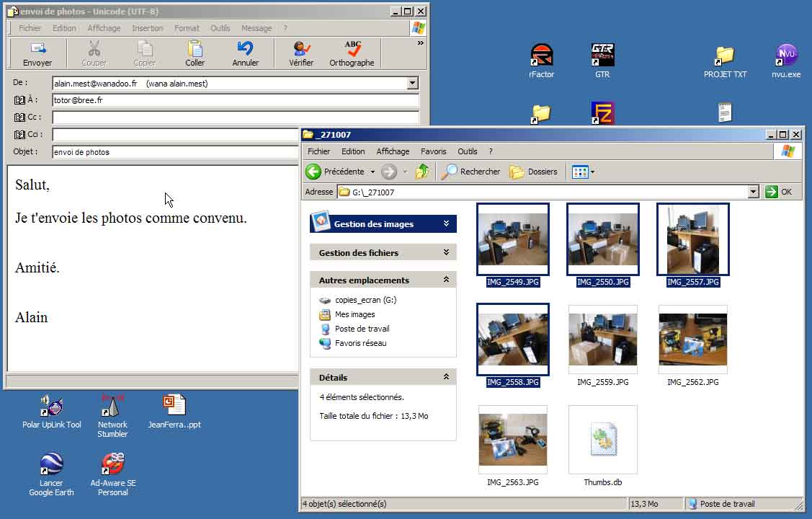Collapse the Autres emplacements panel
This screenshot has height=519, width=812.
pyautogui.click(x=446, y=280)
